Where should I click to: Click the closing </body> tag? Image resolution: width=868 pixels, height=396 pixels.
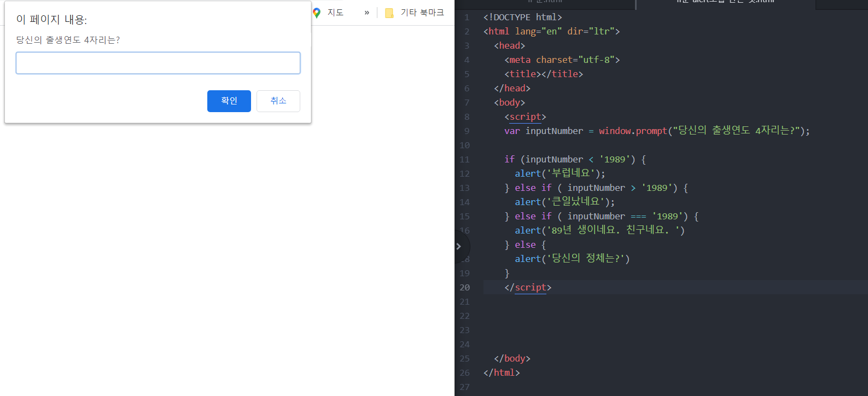tap(512, 359)
